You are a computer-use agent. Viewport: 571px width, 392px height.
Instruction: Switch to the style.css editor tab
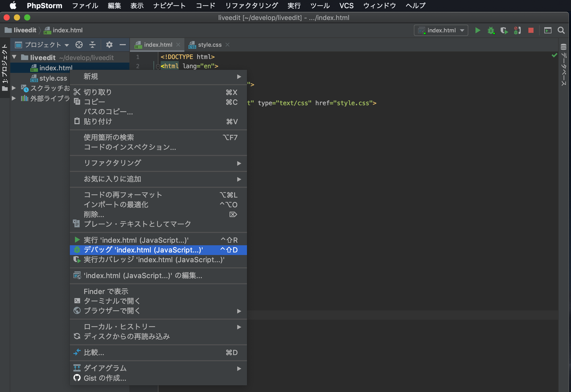(x=209, y=45)
